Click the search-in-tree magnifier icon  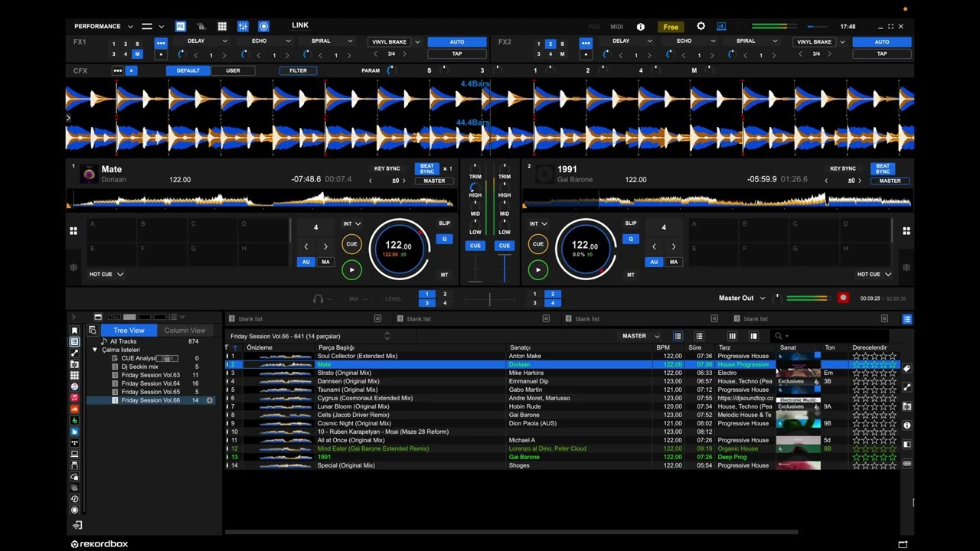point(93,331)
